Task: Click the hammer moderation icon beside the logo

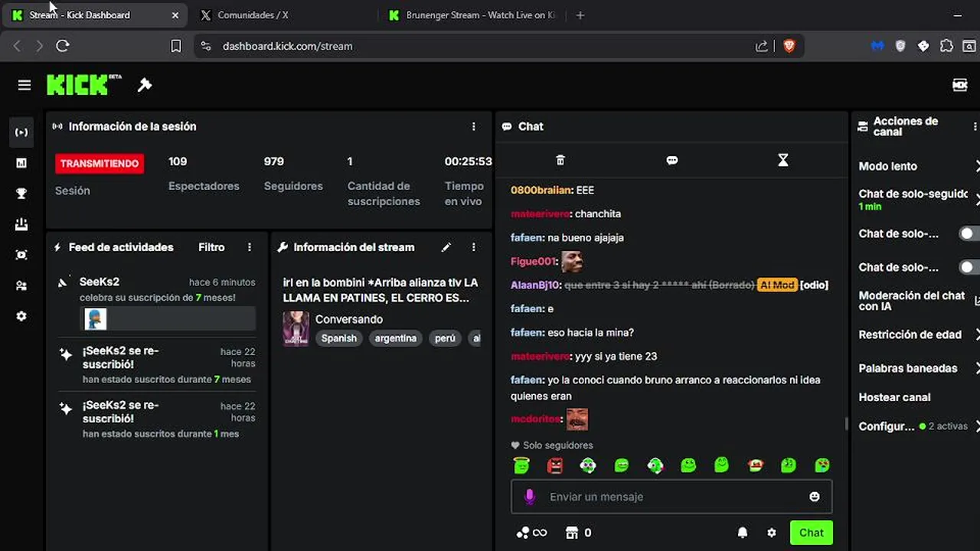Action: [x=145, y=85]
